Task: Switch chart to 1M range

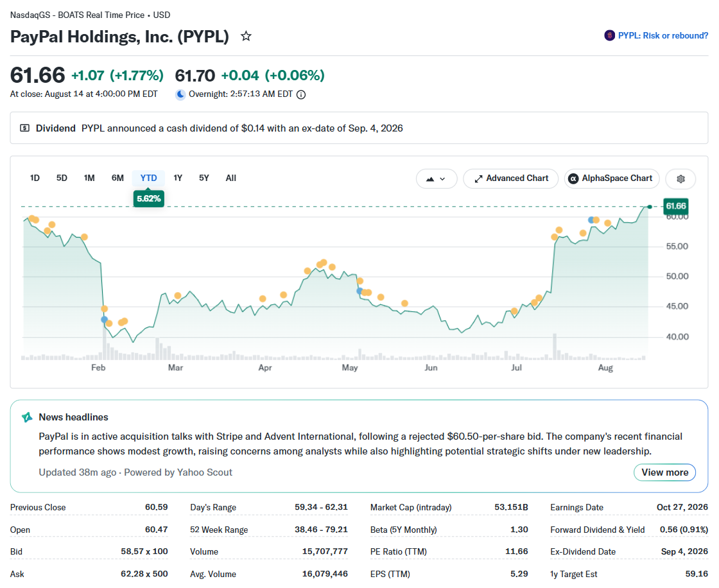Action: pos(89,178)
